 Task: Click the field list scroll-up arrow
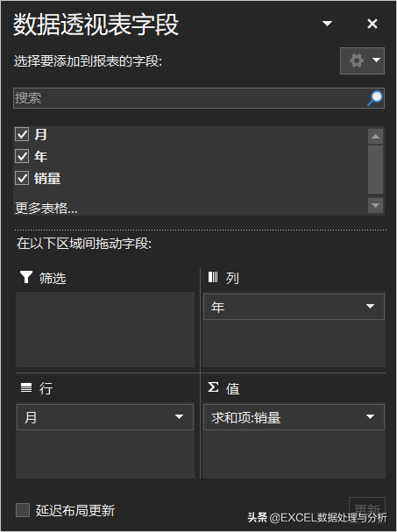(375, 137)
